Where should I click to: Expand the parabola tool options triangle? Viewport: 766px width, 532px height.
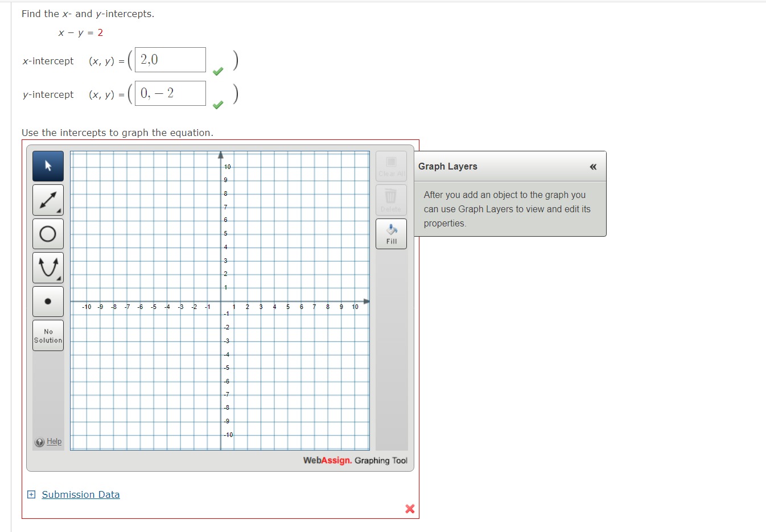click(x=60, y=279)
